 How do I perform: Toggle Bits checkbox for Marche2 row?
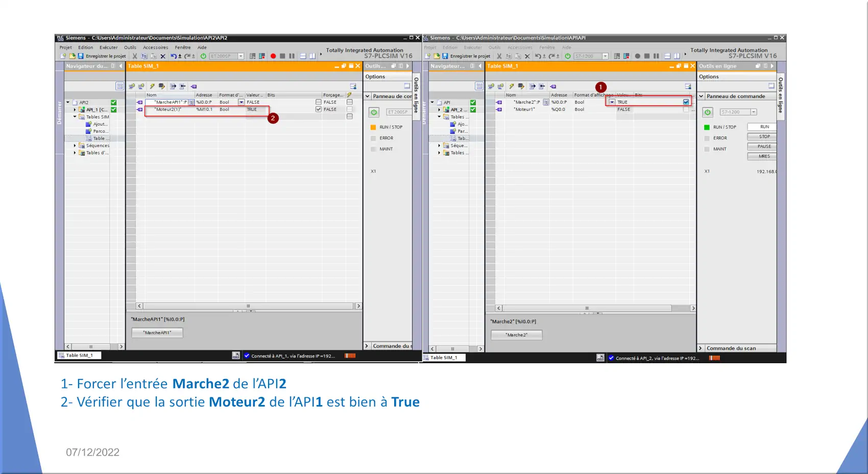click(x=686, y=102)
